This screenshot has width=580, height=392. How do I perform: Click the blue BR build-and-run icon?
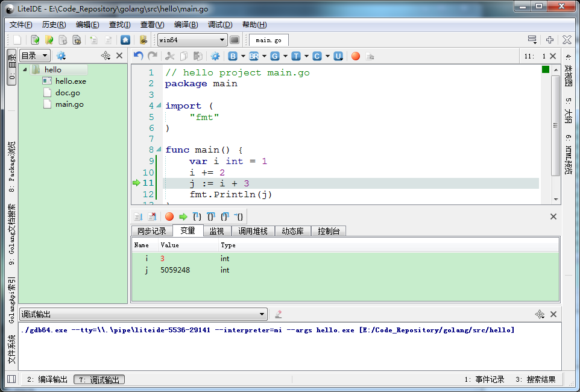254,56
